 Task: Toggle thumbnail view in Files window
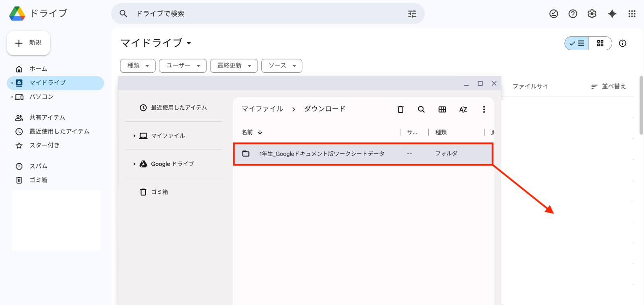pos(442,109)
